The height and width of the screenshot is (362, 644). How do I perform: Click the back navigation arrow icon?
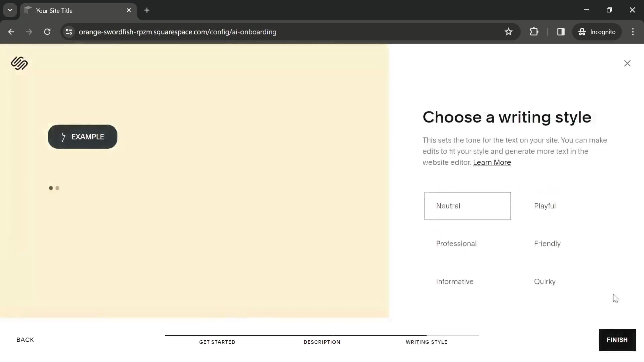(11, 31)
